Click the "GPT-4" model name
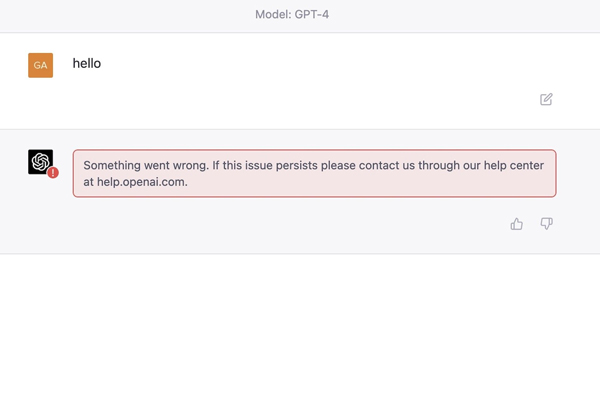This screenshot has width=600, height=400. coord(311,15)
